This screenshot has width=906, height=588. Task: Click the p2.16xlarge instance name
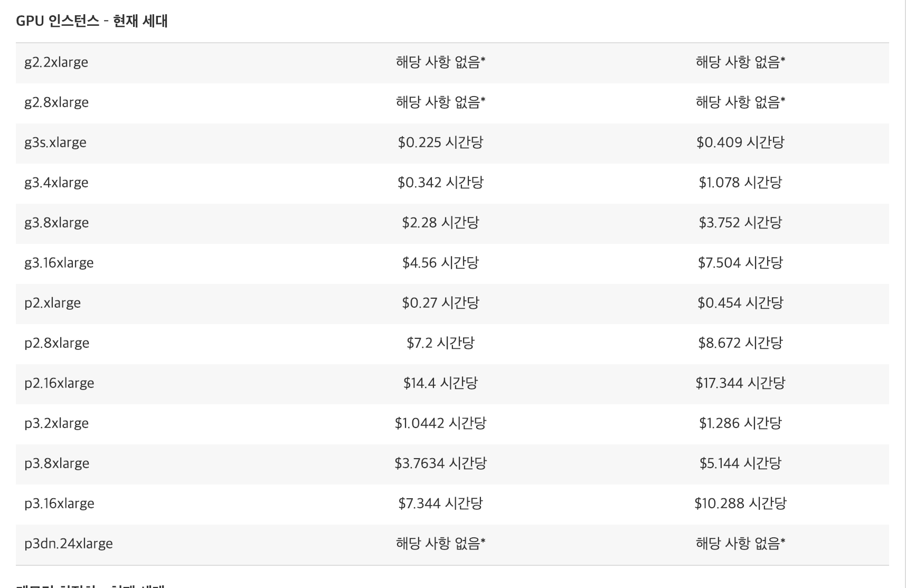59,383
